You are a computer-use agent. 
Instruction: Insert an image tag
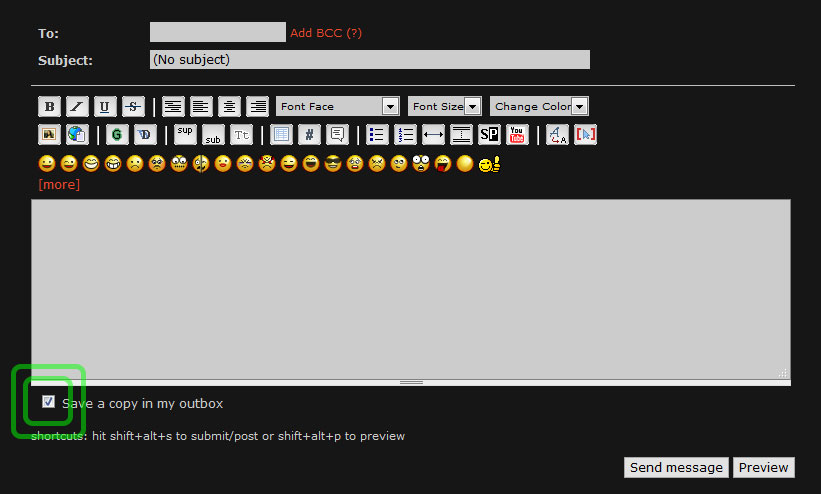click(x=49, y=135)
